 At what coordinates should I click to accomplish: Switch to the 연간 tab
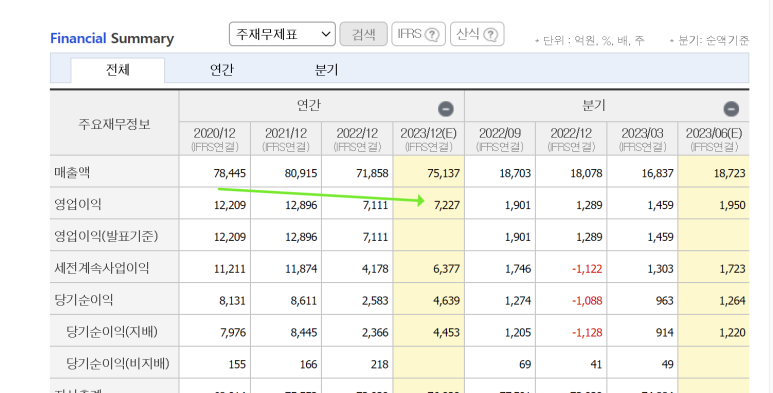point(222,70)
